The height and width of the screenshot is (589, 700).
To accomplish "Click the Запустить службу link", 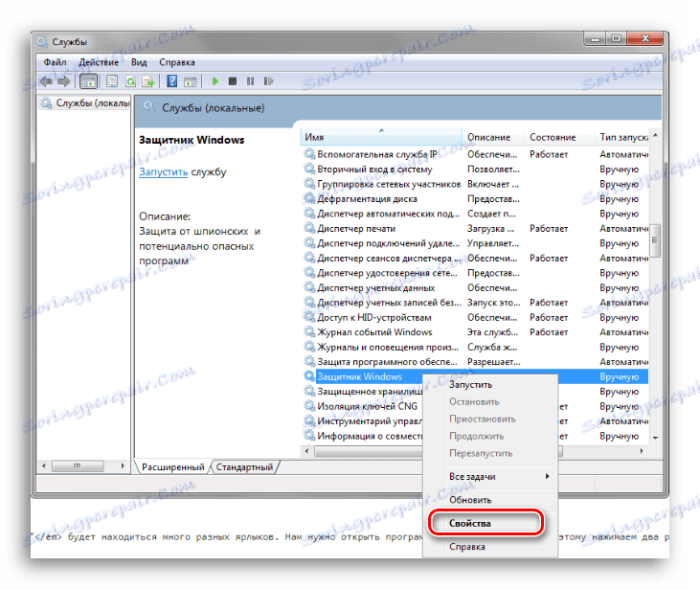I will click(x=164, y=172).
